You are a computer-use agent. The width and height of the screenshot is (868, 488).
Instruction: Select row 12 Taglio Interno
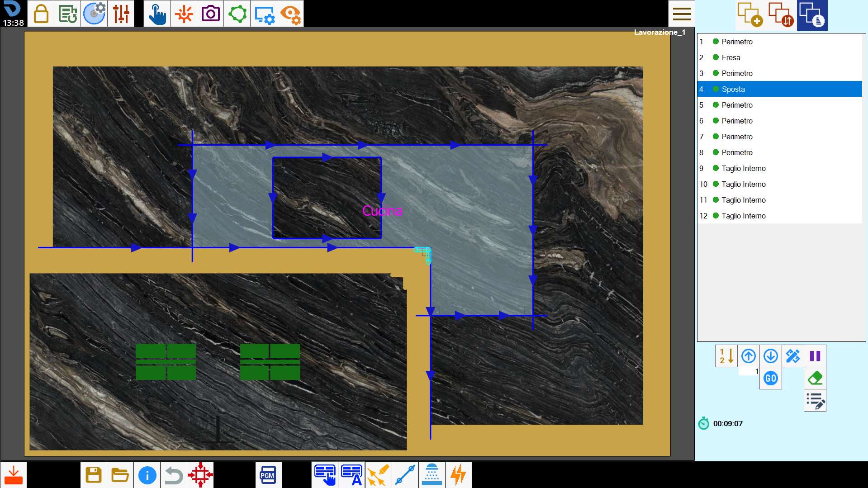(x=780, y=216)
